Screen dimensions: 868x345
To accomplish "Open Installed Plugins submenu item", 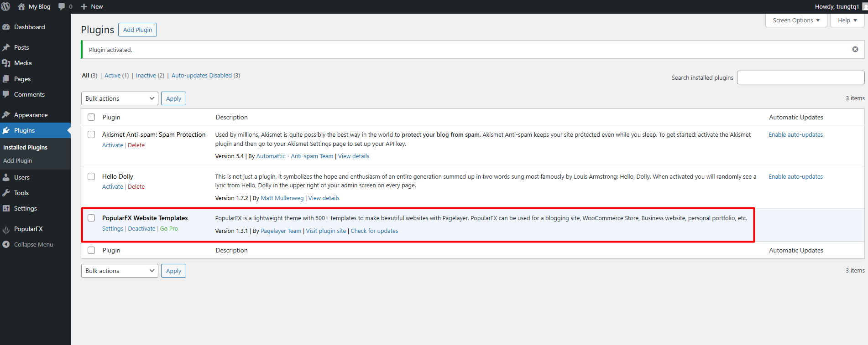I will pos(25,147).
